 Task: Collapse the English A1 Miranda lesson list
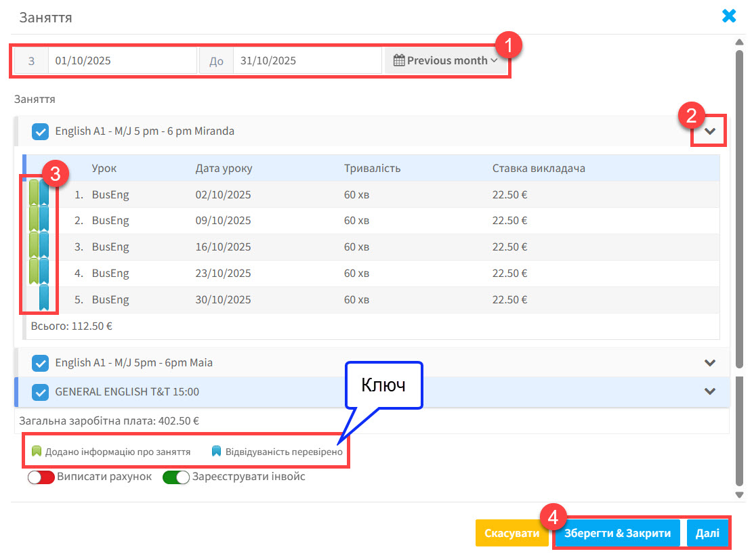pos(709,131)
